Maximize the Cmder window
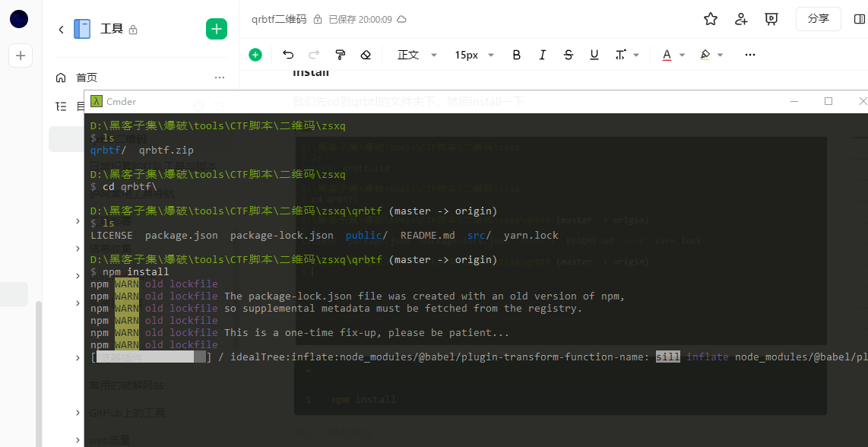The image size is (868, 447). [828, 101]
